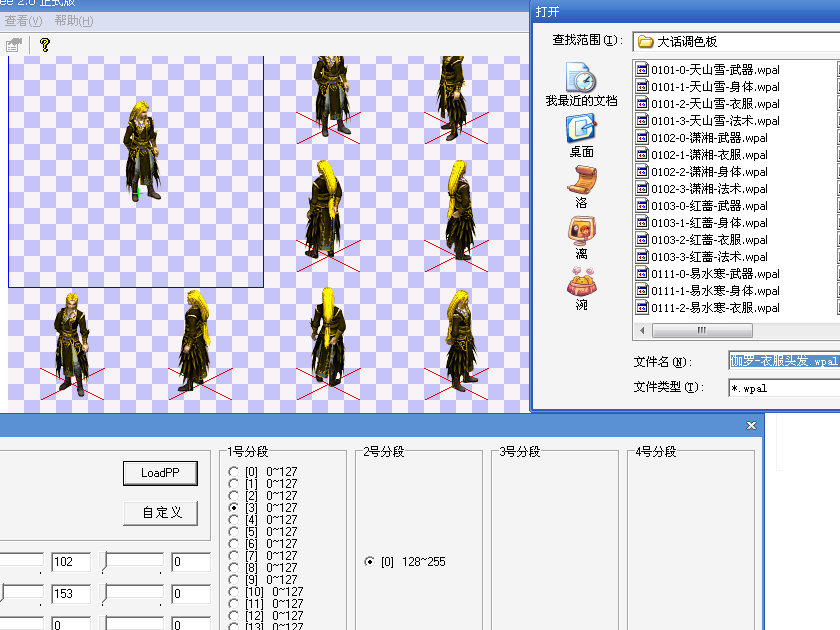The width and height of the screenshot is (840, 630).
Task: Select radio [3] 0~127 in 1号分段
Action: [x=233, y=507]
